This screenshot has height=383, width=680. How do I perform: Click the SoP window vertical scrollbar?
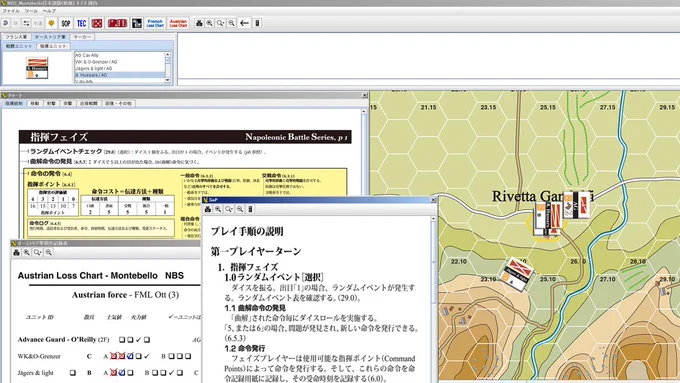click(x=433, y=299)
